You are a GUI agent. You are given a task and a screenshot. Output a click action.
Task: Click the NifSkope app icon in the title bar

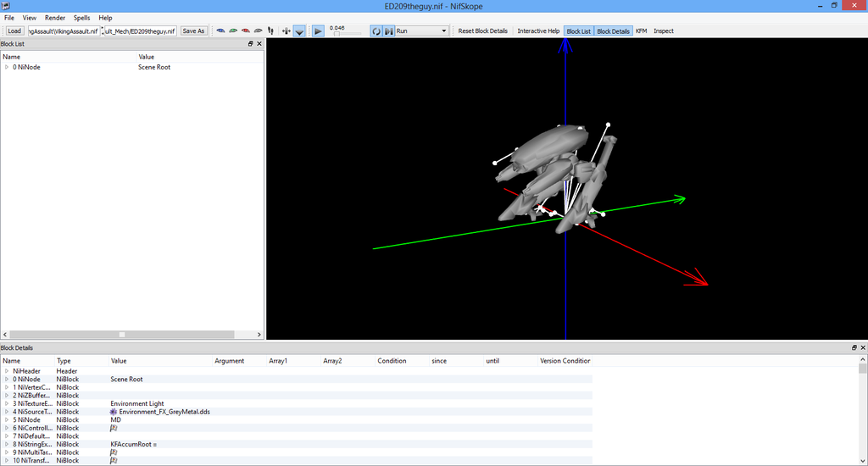[x=6, y=6]
